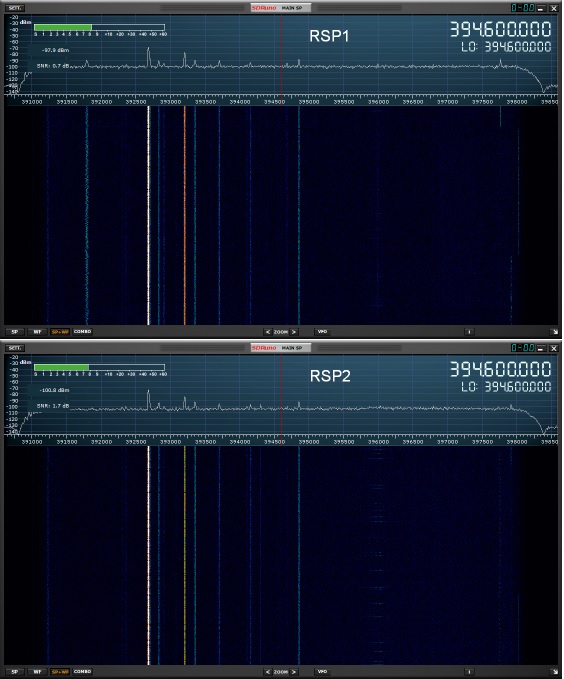This screenshot has height=679, width=564.
Task: Click the tallest signal peak in RSP1 spectrum
Action: [x=149, y=56]
